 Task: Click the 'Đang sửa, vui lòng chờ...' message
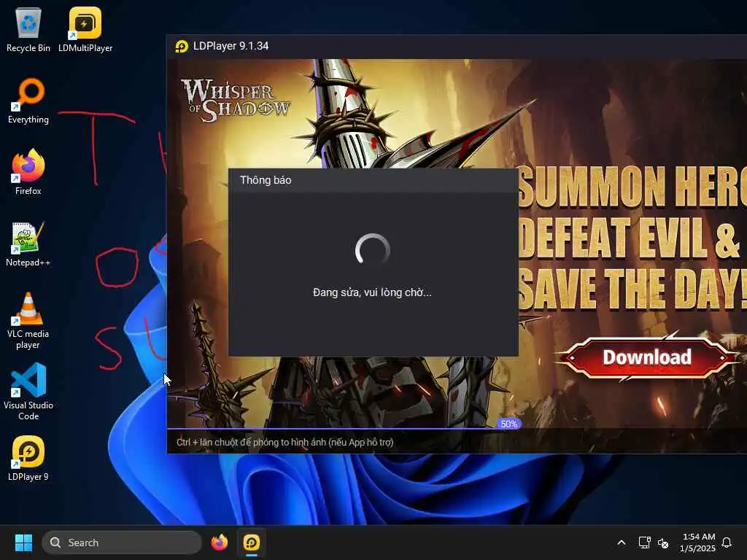point(372,292)
